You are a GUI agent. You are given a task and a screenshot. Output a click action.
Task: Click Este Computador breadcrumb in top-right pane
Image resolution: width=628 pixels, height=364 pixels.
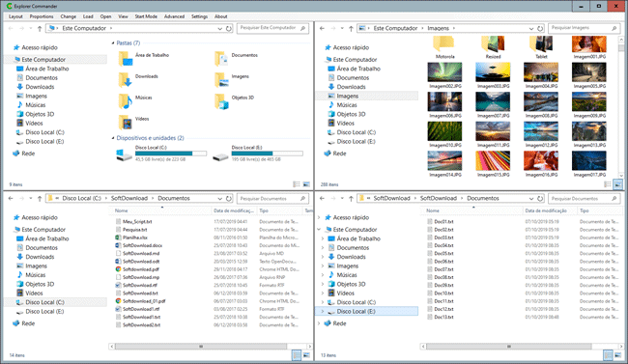point(395,28)
